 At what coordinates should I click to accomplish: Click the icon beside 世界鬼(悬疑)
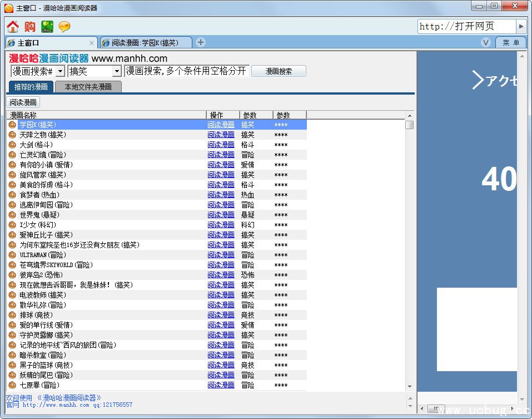[x=12, y=215]
